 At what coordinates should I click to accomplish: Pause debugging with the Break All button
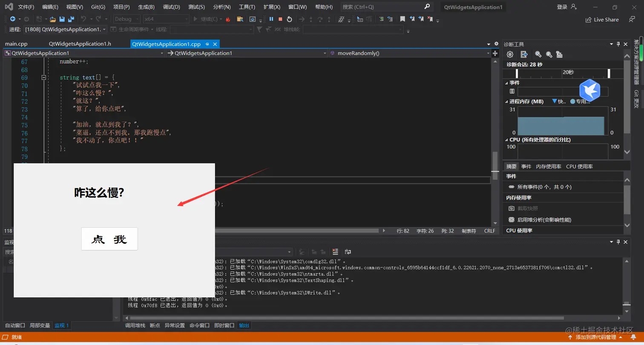pyautogui.click(x=271, y=19)
